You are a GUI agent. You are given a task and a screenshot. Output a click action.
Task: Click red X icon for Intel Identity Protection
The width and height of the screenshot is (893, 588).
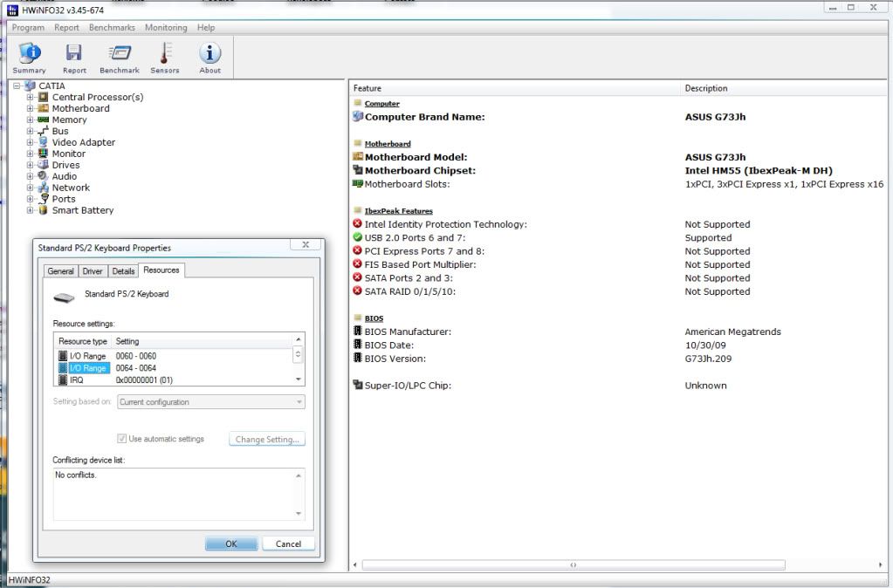pos(358,223)
